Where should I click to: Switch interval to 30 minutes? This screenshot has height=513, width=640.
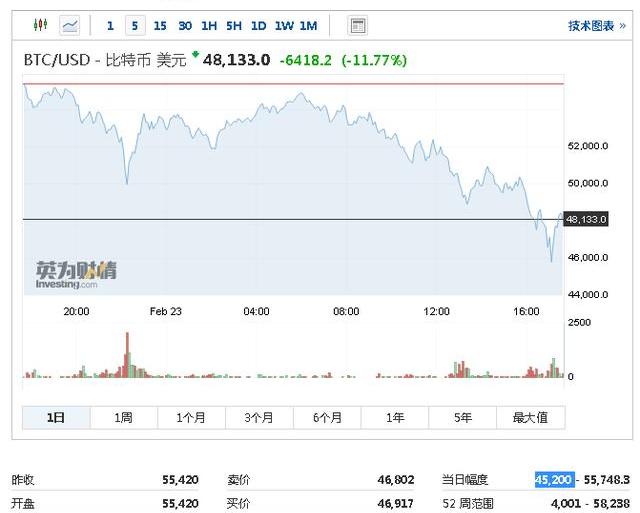click(x=185, y=26)
